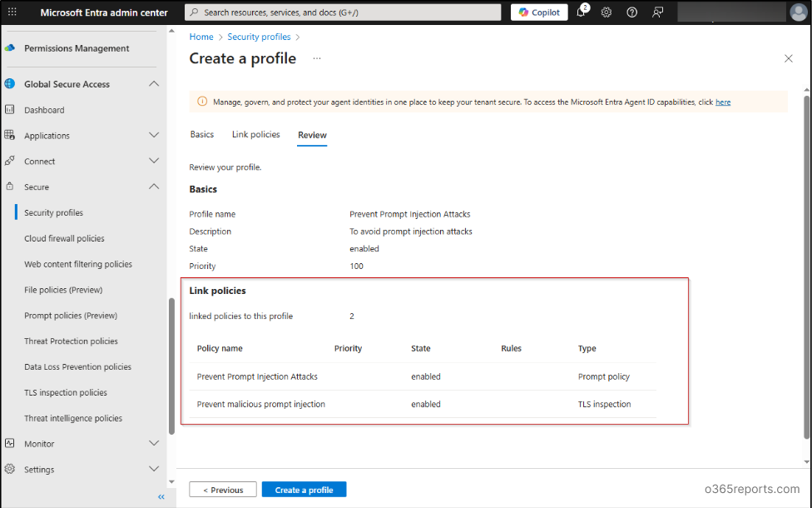Collapse the Secure section chevron
Viewport: 812px width, 508px height.
[x=154, y=186]
